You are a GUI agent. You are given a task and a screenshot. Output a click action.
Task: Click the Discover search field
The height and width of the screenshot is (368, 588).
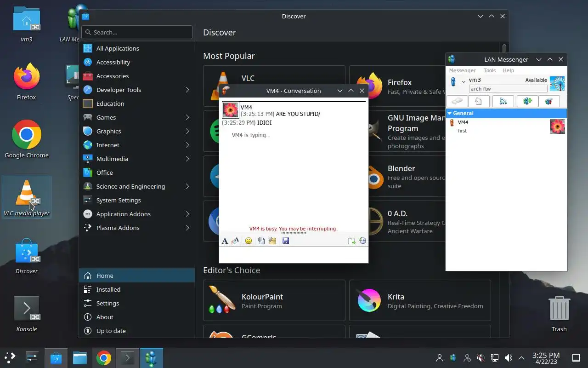(x=137, y=32)
